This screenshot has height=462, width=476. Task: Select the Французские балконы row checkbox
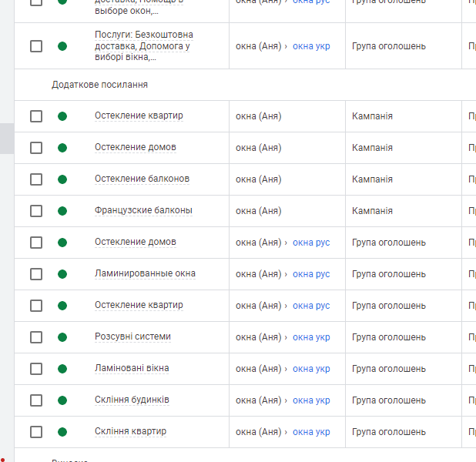click(x=36, y=211)
